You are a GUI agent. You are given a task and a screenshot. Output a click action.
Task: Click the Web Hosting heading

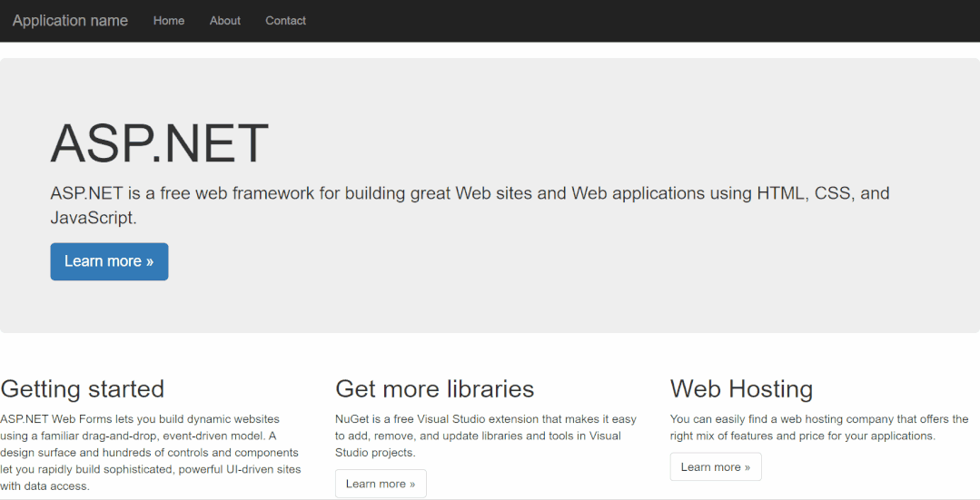click(741, 389)
